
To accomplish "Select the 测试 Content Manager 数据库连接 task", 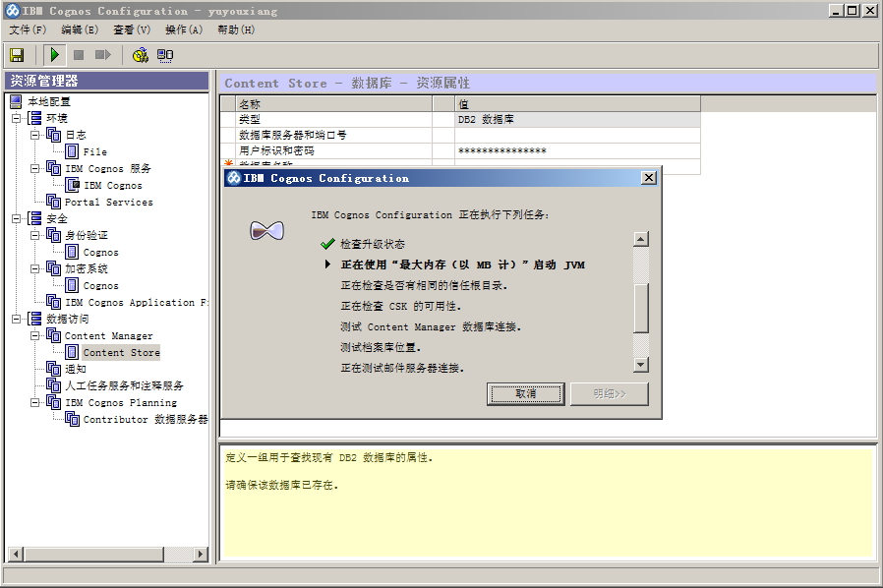I will tap(431, 326).
